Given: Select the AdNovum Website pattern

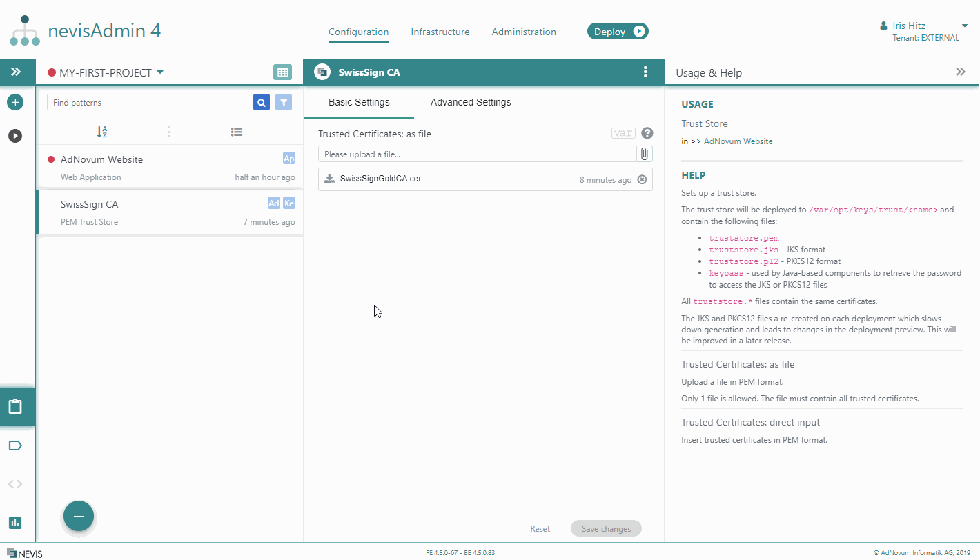Looking at the screenshot, I should tap(170, 167).
